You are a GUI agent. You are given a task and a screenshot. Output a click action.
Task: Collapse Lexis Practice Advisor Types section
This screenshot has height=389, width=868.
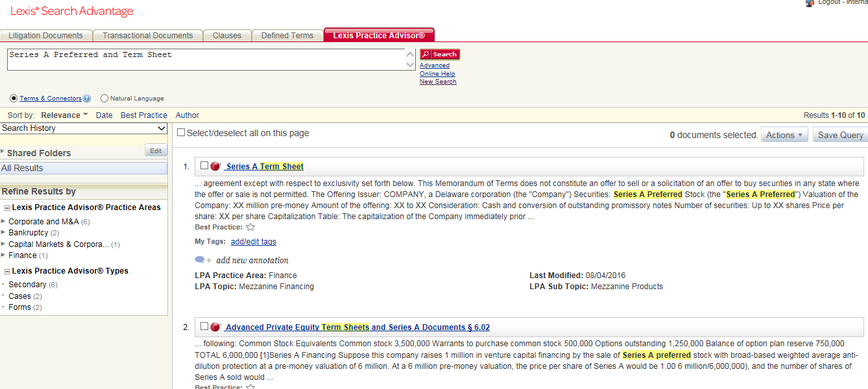pyautogui.click(x=6, y=271)
